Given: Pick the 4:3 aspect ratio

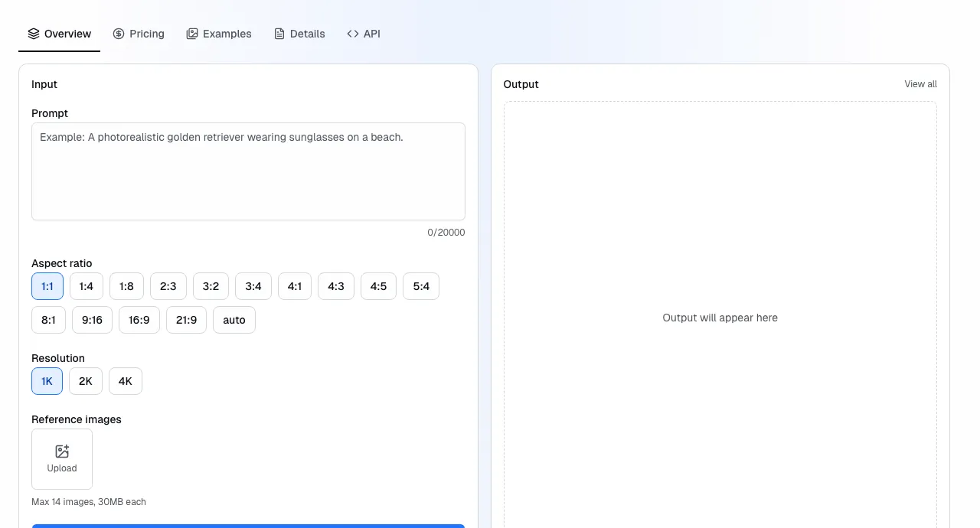Looking at the screenshot, I should click(x=336, y=286).
